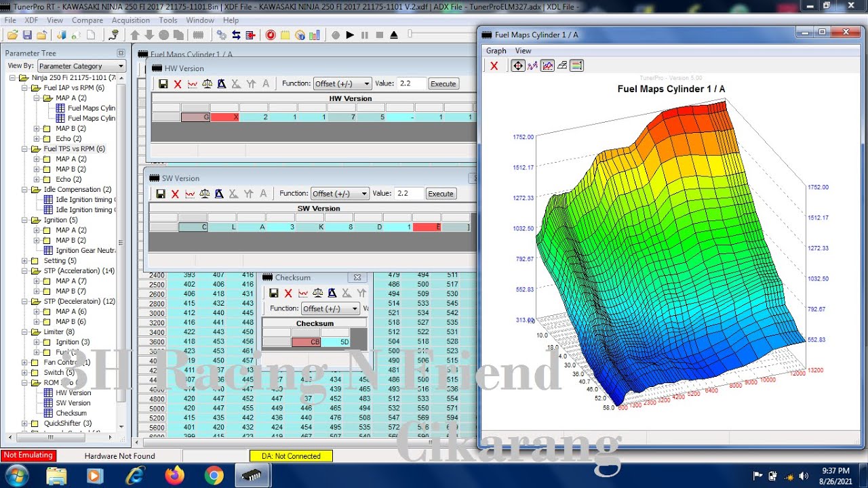Start playback with the play toolbar button
Viewport: 868px width, 488px height.
pos(350,35)
